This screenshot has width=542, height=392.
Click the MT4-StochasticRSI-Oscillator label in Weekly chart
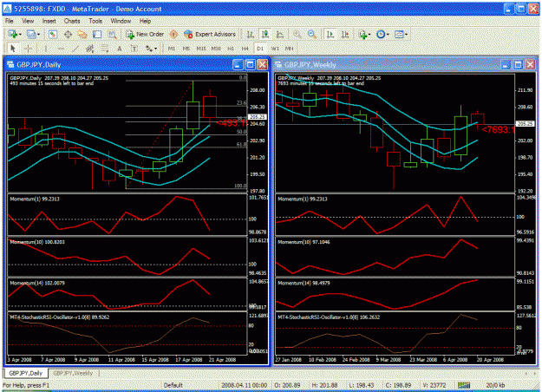(x=329, y=317)
